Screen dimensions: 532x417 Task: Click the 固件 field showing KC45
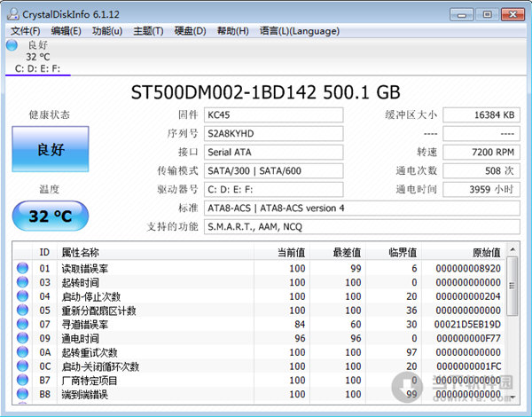point(273,114)
